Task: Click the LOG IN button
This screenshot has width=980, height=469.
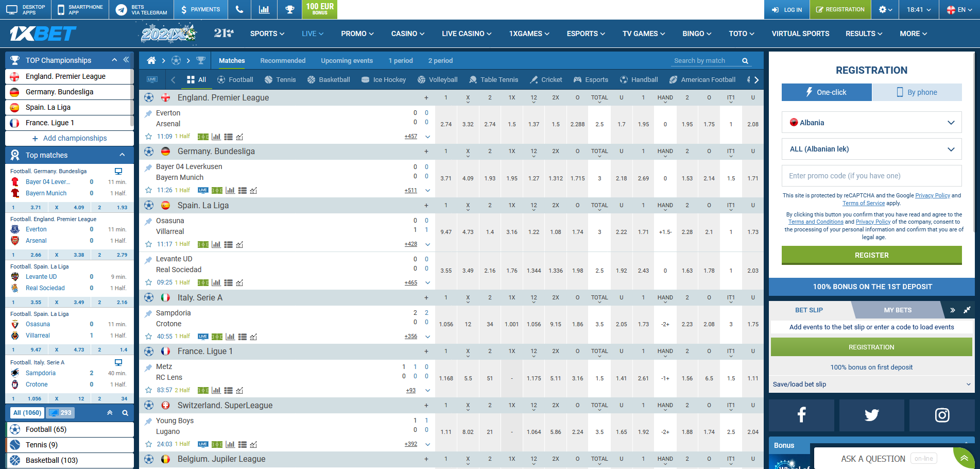Action: click(x=787, y=9)
